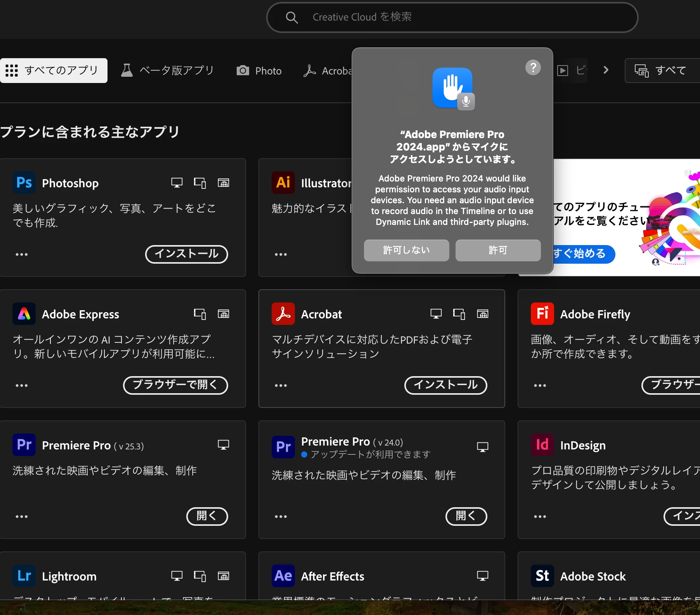Open the Adobe Firefly more options menu
Viewport: 700px width, 615px height.
540,385
